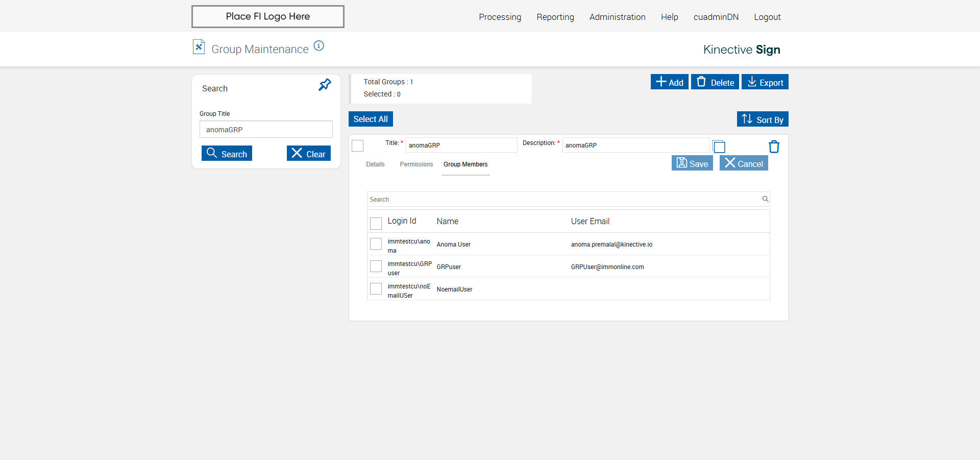The height and width of the screenshot is (460, 980).
Task: Click the magnifier icon in members search
Action: [765, 199]
